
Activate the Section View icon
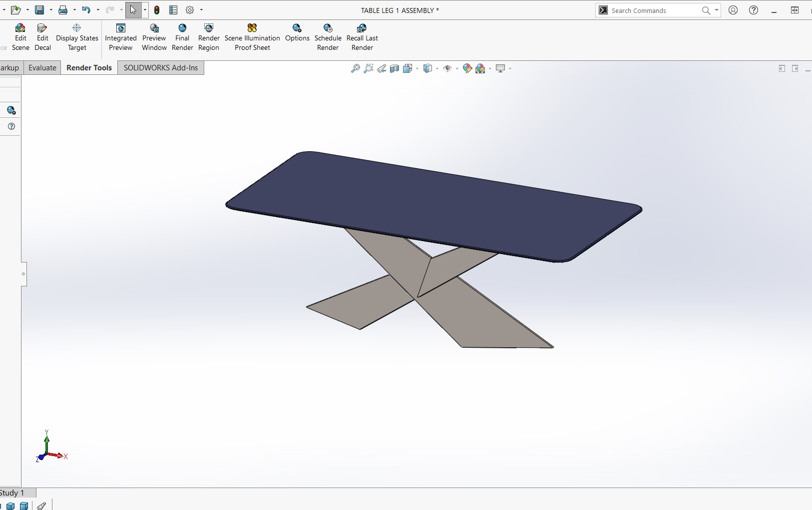pos(395,68)
